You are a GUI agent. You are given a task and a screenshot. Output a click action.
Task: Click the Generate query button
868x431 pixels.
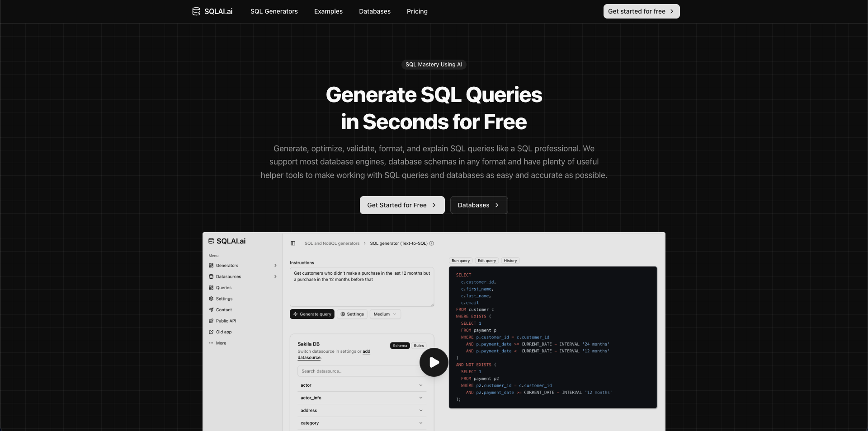click(x=312, y=314)
